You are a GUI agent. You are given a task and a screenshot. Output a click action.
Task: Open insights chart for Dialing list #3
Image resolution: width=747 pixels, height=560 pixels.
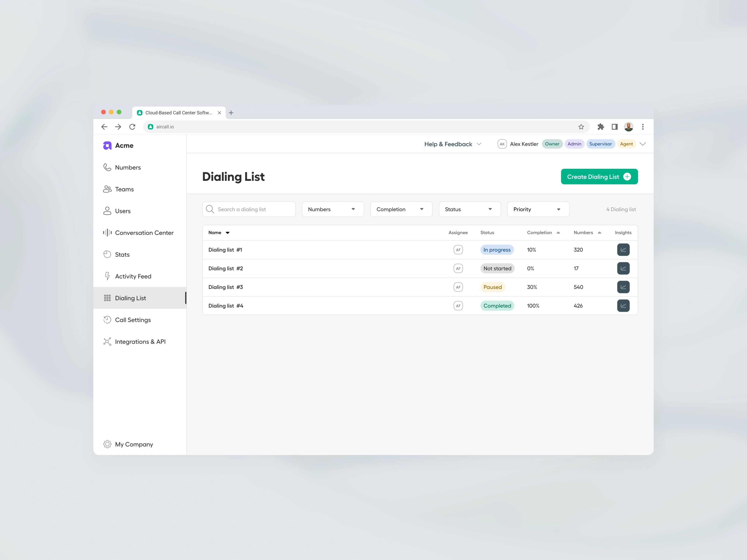(x=623, y=287)
